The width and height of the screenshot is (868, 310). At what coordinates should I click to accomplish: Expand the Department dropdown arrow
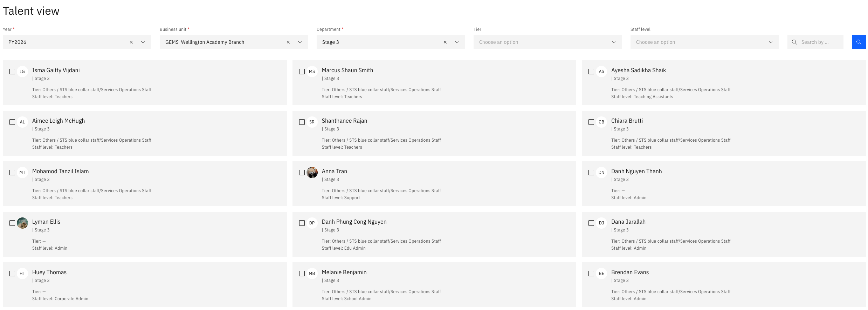point(457,42)
